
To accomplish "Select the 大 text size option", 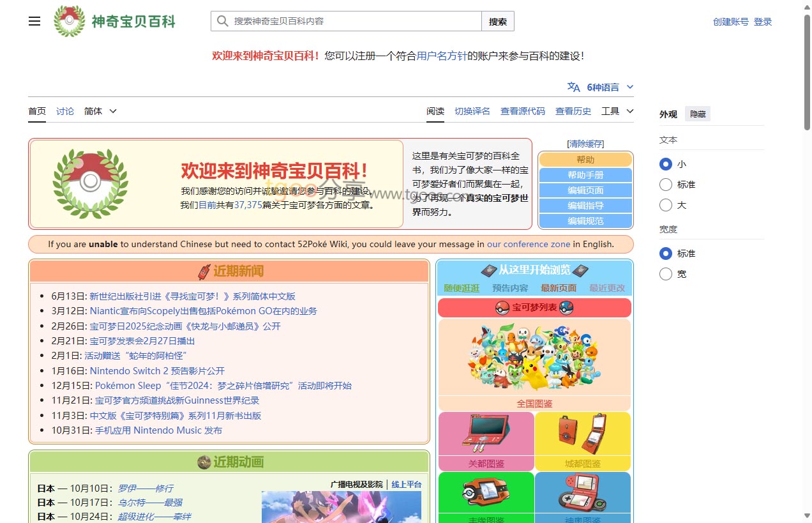I will [666, 205].
